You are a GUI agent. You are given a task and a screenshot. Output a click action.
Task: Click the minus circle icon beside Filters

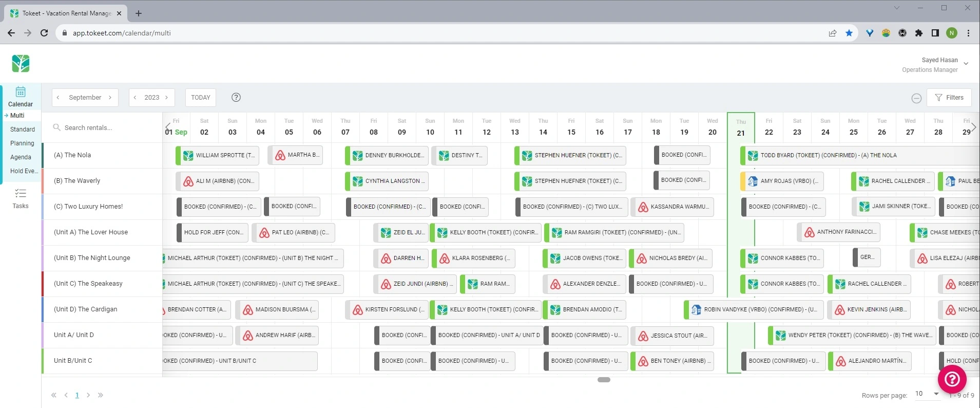click(x=916, y=98)
